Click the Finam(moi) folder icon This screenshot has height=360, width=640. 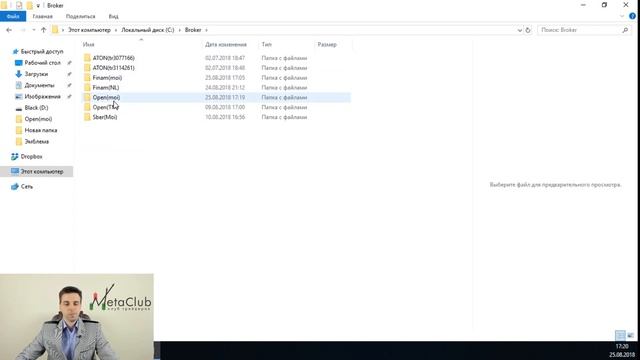coord(87,78)
